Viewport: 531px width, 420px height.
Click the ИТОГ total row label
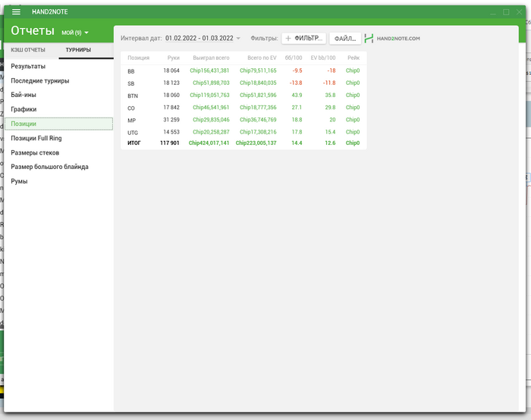coord(134,143)
